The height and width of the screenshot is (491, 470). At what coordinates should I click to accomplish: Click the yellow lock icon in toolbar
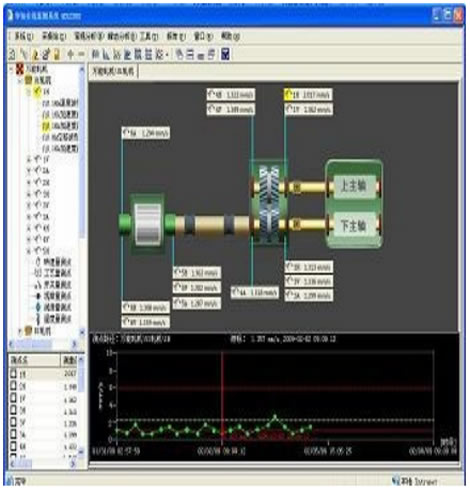(x=57, y=54)
